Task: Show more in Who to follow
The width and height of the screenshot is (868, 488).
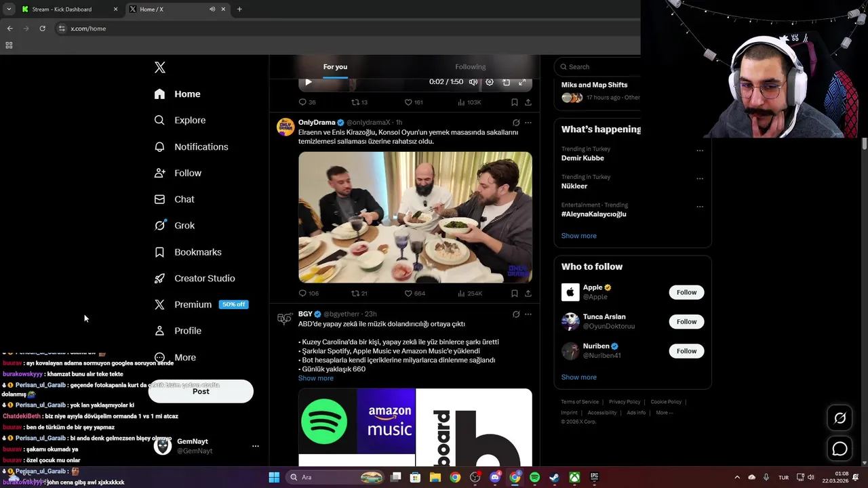Action: [x=578, y=378]
